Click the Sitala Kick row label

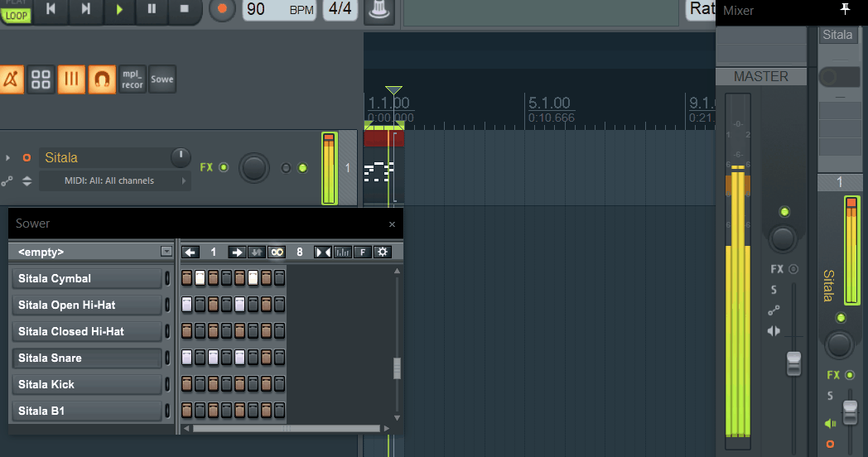(x=87, y=384)
